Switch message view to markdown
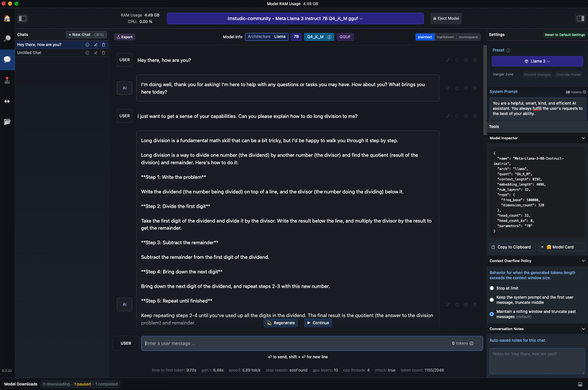This screenshot has width=588, height=390. (445, 37)
